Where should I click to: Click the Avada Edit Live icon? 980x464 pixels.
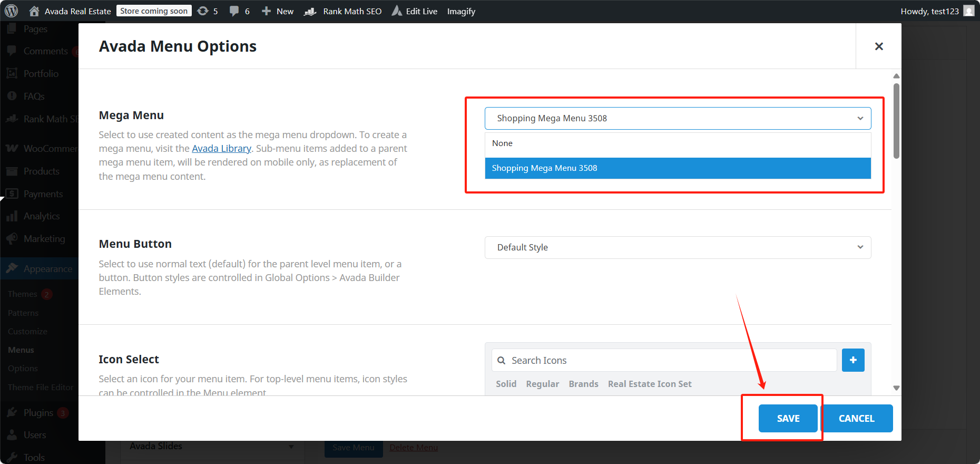click(x=397, y=11)
